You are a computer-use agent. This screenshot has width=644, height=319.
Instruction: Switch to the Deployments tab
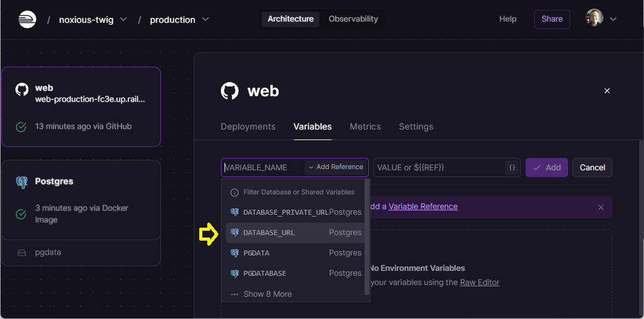click(x=248, y=126)
